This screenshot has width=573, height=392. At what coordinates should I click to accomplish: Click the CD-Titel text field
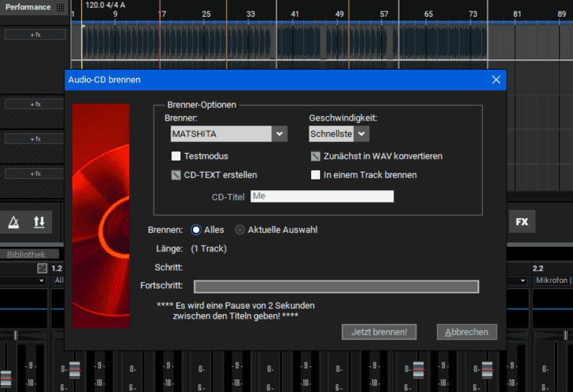pyautogui.click(x=321, y=196)
